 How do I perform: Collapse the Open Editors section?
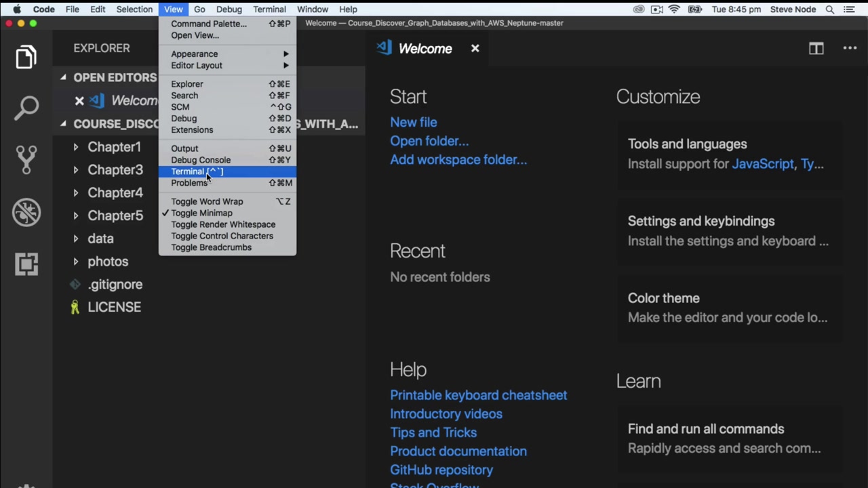coord(63,77)
